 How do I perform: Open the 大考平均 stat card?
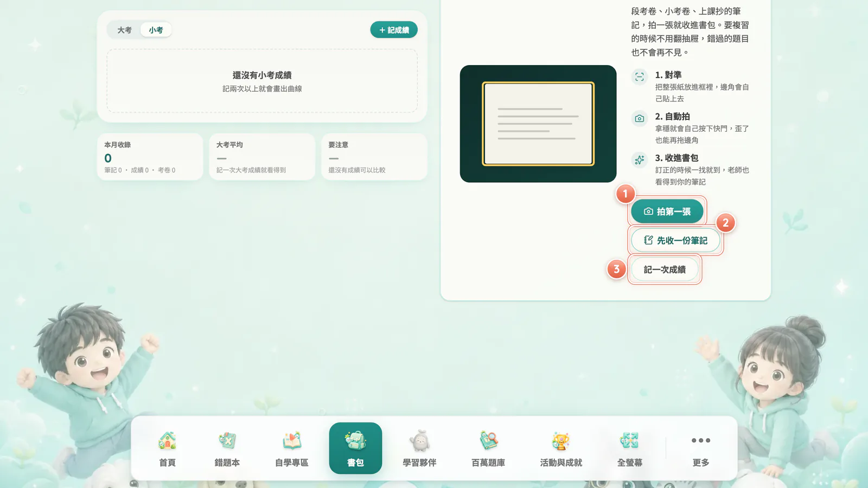(262, 157)
